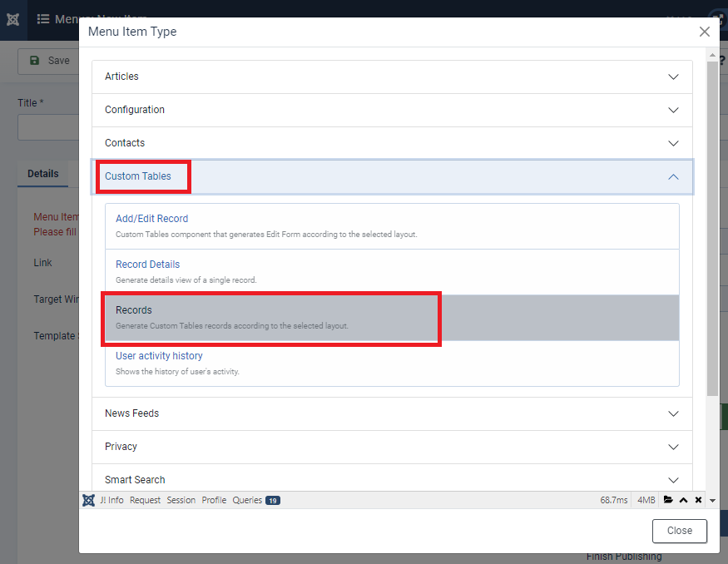Image resolution: width=728 pixels, height=564 pixels.
Task: Click the Joomla icon in the debug bar
Action: coord(88,500)
